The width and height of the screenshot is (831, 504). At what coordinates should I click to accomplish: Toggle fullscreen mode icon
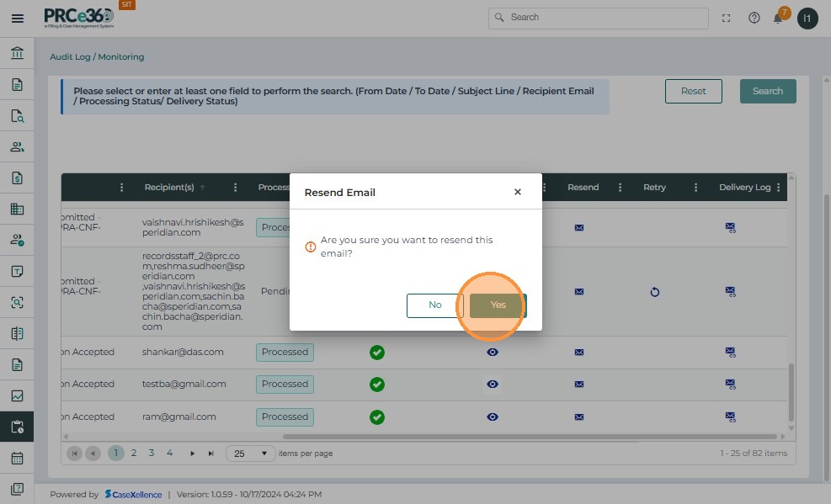pyautogui.click(x=726, y=19)
